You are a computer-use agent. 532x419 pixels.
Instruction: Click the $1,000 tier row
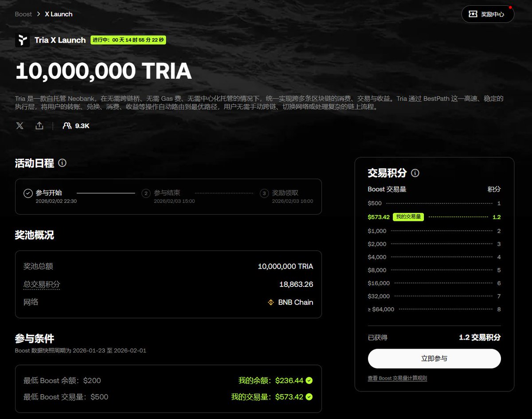pos(434,231)
